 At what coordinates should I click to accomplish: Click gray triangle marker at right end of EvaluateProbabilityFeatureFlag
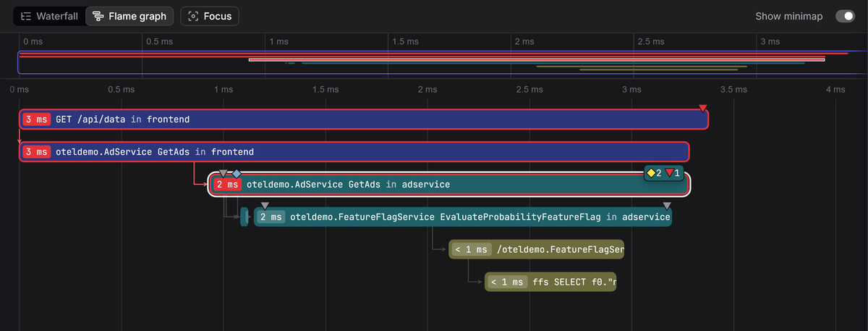tap(667, 206)
